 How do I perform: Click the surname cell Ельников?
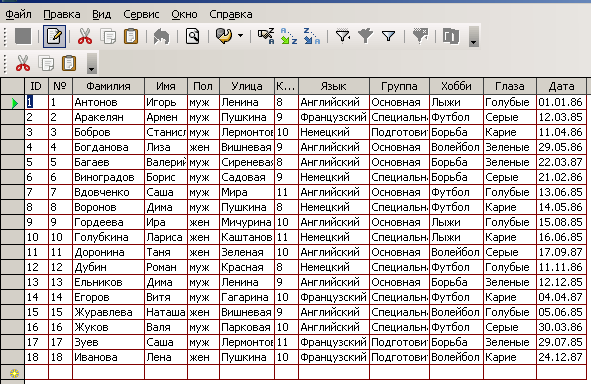pos(108,282)
